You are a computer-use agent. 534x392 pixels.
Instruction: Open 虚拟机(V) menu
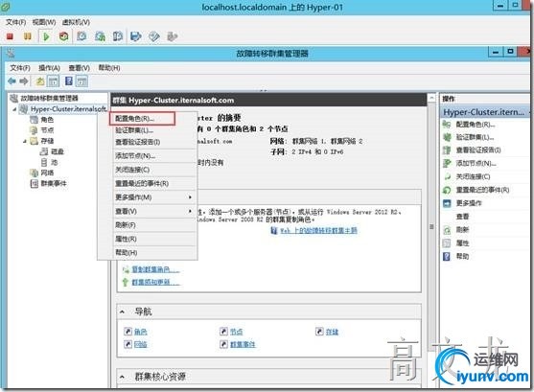[x=76, y=22]
